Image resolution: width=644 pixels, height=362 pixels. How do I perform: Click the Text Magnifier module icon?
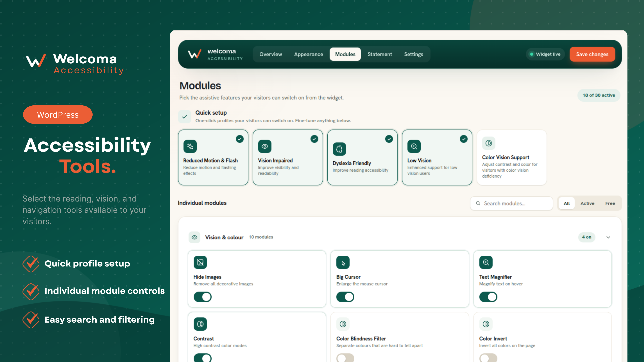click(x=486, y=262)
